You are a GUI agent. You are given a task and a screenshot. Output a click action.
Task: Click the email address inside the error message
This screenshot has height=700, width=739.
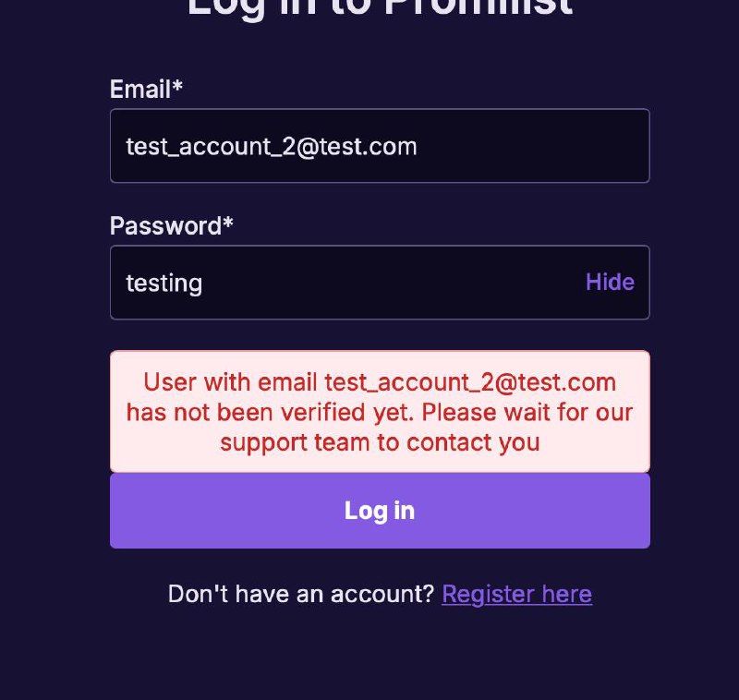click(470, 382)
